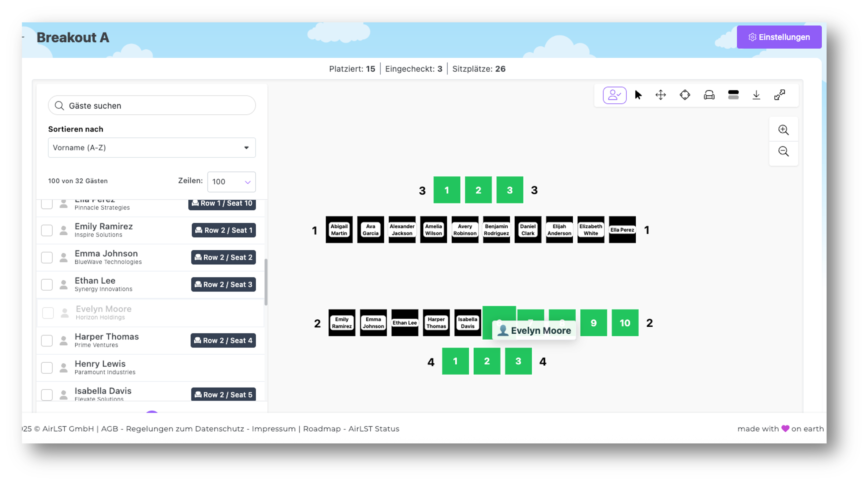
Task: Zoom in with magnifier plus icon
Action: pos(783,130)
